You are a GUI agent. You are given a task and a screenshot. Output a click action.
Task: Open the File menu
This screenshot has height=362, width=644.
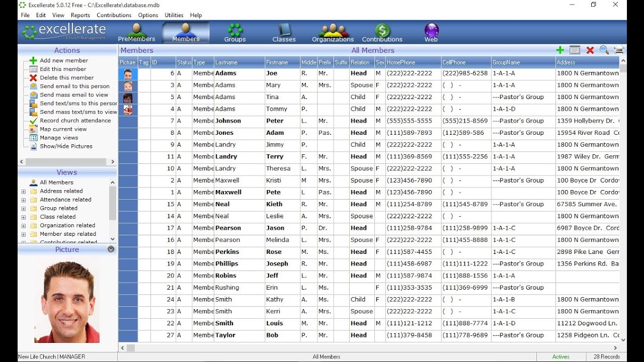click(25, 15)
